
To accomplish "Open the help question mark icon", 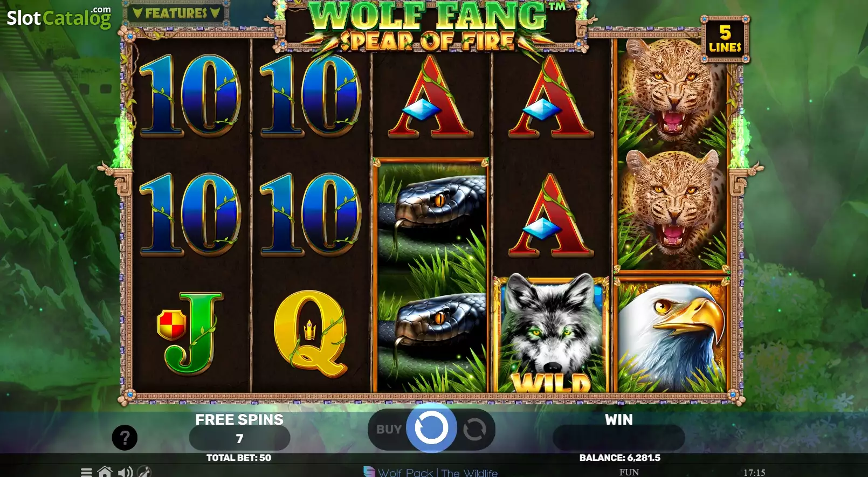I will (x=125, y=438).
